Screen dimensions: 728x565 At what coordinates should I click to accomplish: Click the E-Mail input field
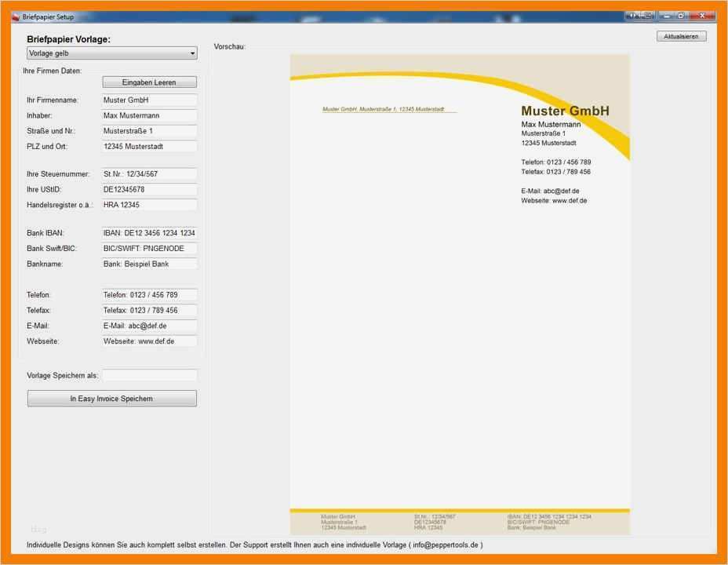tap(149, 326)
